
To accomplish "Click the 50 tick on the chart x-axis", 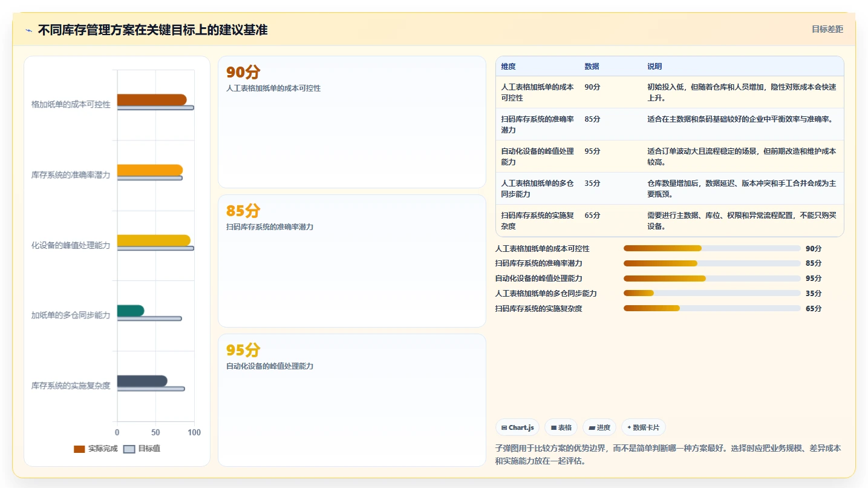I will coord(155,432).
